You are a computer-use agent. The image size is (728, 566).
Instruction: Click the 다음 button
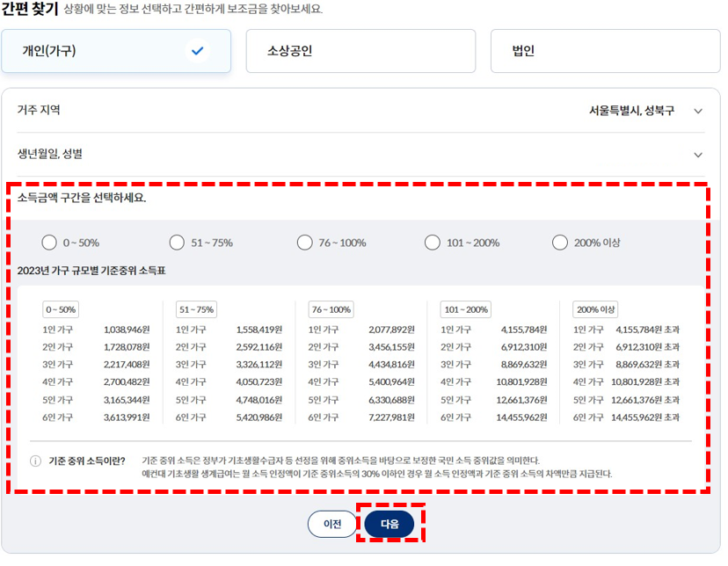pos(390,523)
